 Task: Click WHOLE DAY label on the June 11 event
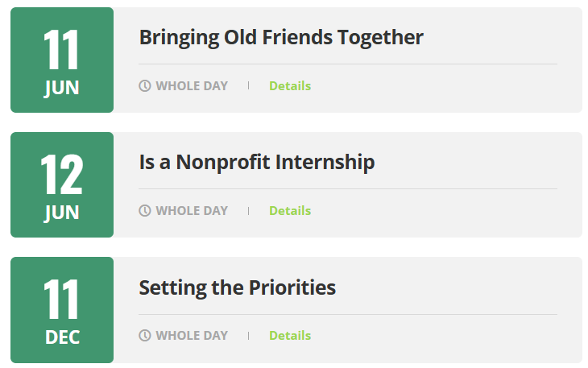click(192, 86)
